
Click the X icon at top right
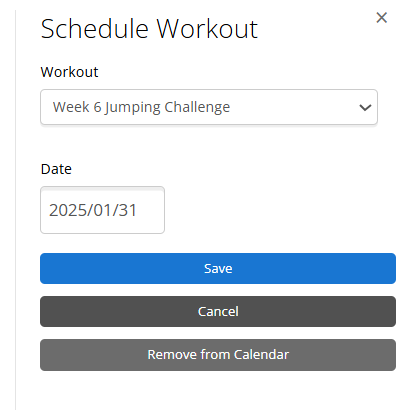381,18
